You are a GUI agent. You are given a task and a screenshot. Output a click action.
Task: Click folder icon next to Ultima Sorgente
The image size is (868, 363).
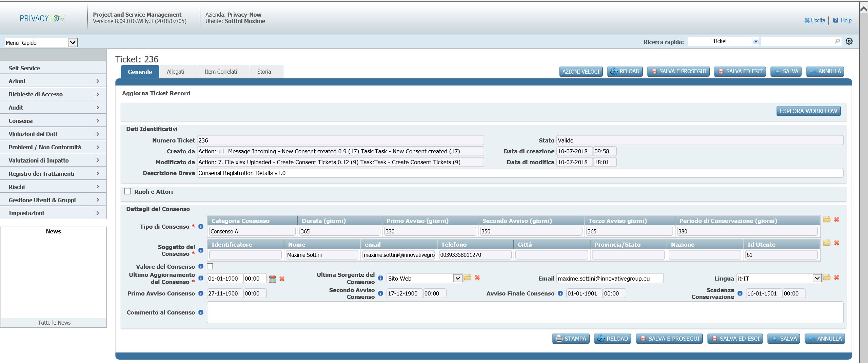coord(468,278)
